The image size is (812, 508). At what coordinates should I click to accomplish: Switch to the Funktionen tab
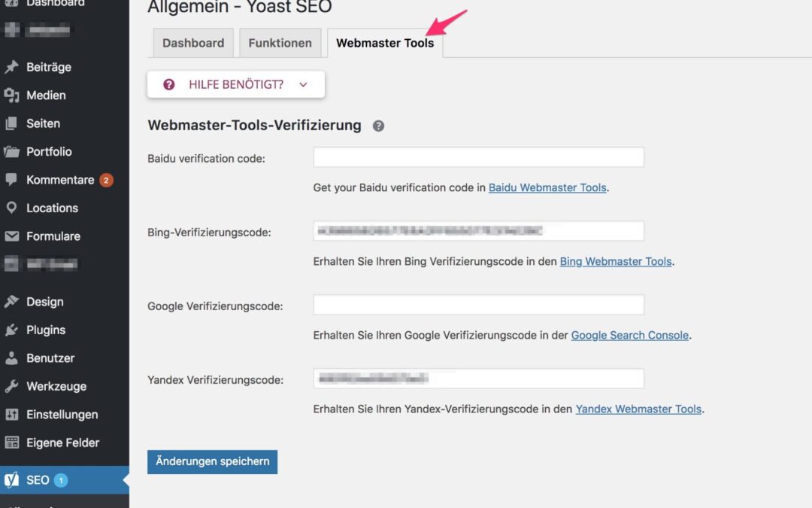click(280, 43)
